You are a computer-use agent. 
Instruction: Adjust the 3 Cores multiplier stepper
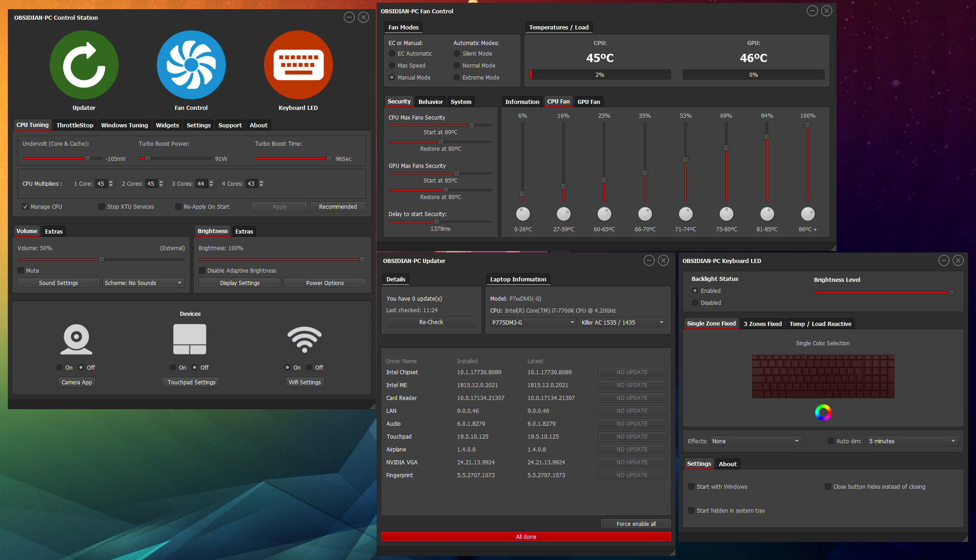click(211, 183)
